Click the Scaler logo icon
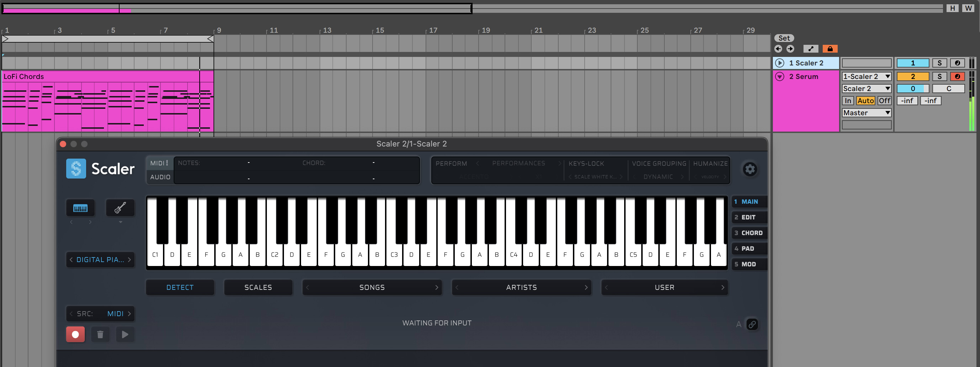The width and height of the screenshot is (980, 367). 76,169
